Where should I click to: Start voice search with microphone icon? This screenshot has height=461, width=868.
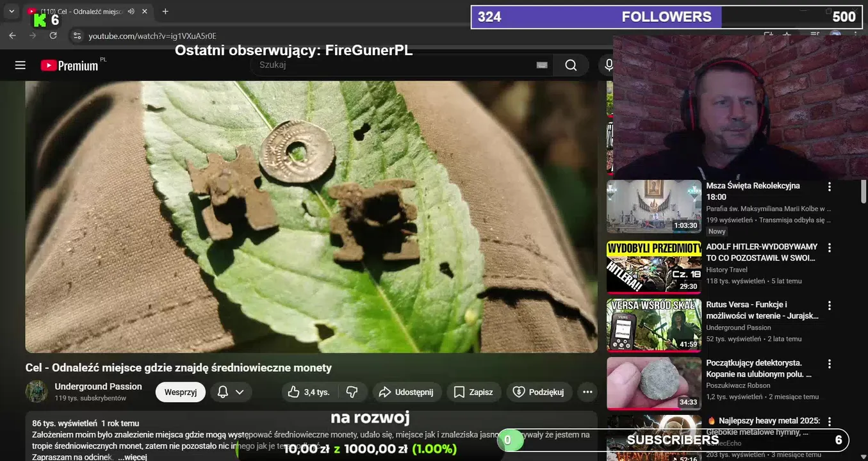point(609,65)
